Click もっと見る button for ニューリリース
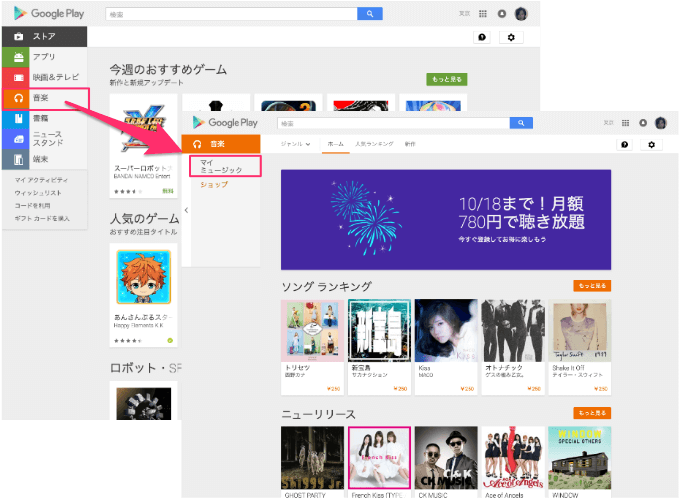This screenshot has height=500, width=680. coord(592,412)
